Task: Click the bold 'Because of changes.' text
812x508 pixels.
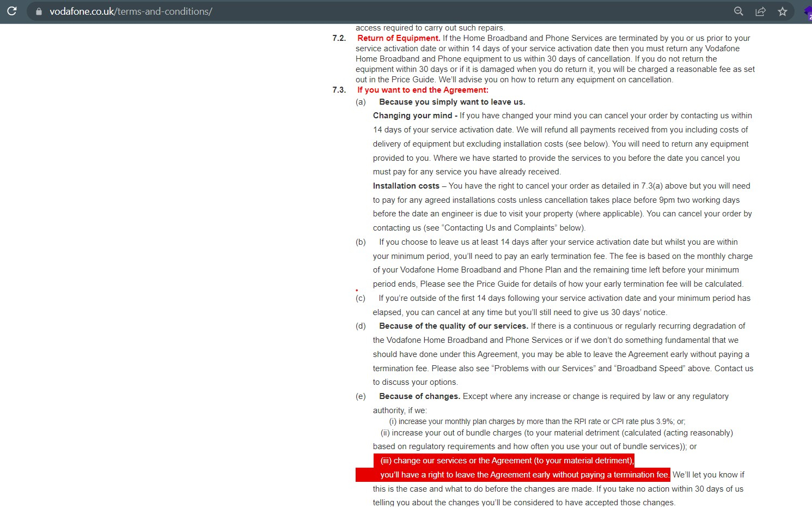Action: coord(419,396)
